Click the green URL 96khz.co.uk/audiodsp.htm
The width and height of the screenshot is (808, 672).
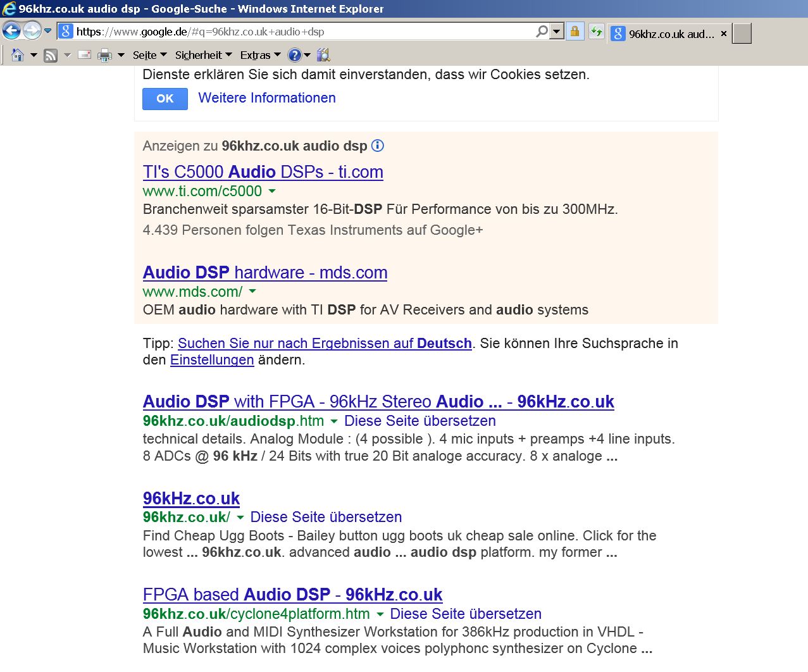click(233, 421)
